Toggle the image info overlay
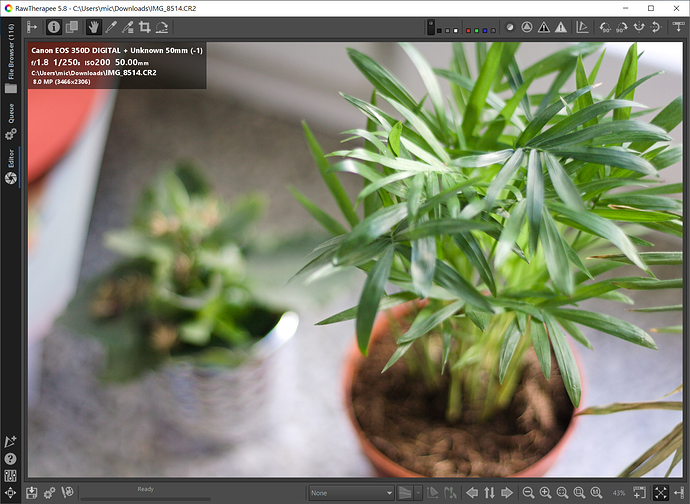Viewport: 690px width, 504px height. tap(54, 27)
